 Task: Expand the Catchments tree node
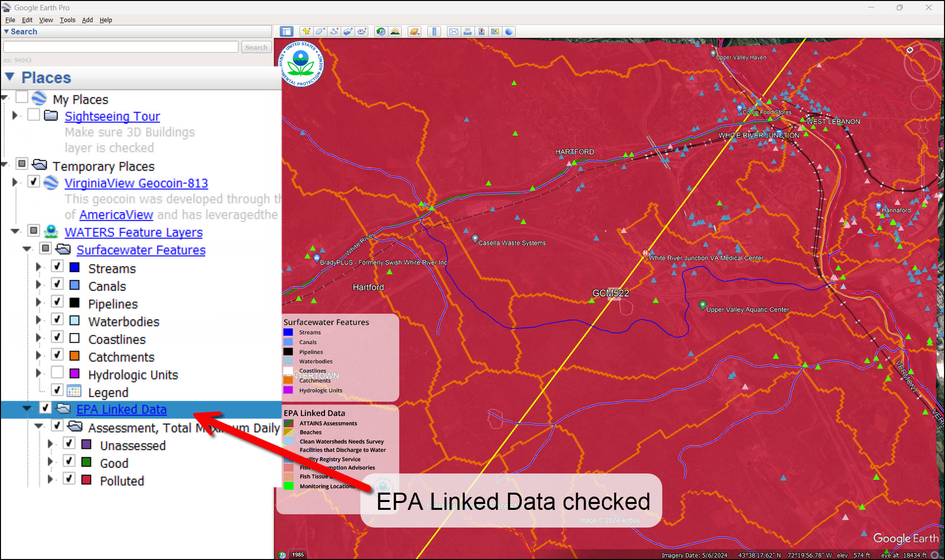pyautogui.click(x=38, y=355)
